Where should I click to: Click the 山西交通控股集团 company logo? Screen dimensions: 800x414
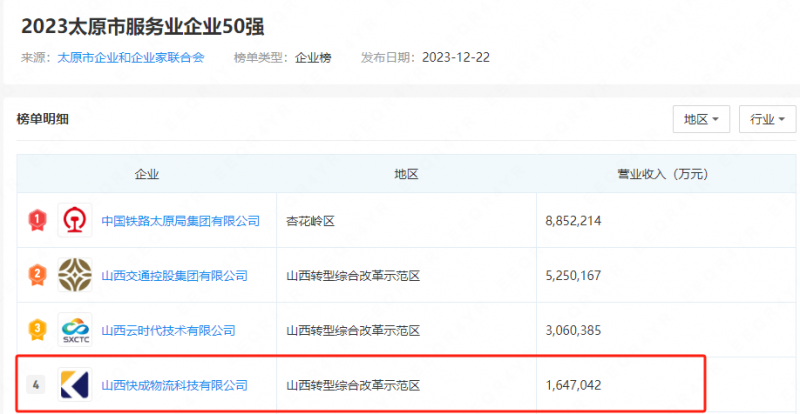pyautogui.click(x=75, y=275)
